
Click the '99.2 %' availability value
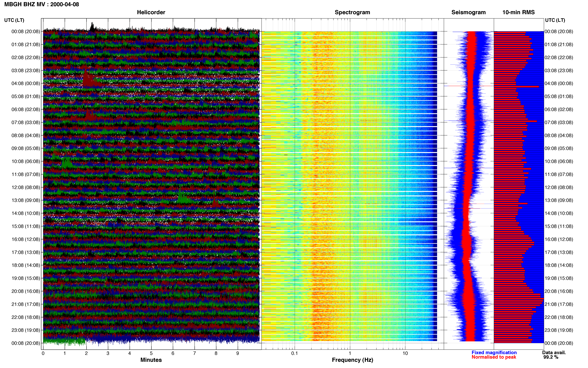coord(551,357)
